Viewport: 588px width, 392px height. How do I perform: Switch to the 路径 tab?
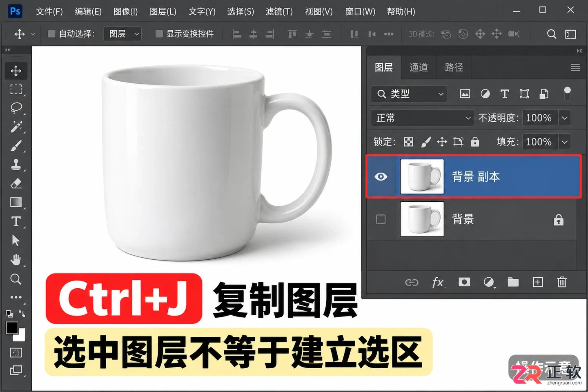point(454,67)
